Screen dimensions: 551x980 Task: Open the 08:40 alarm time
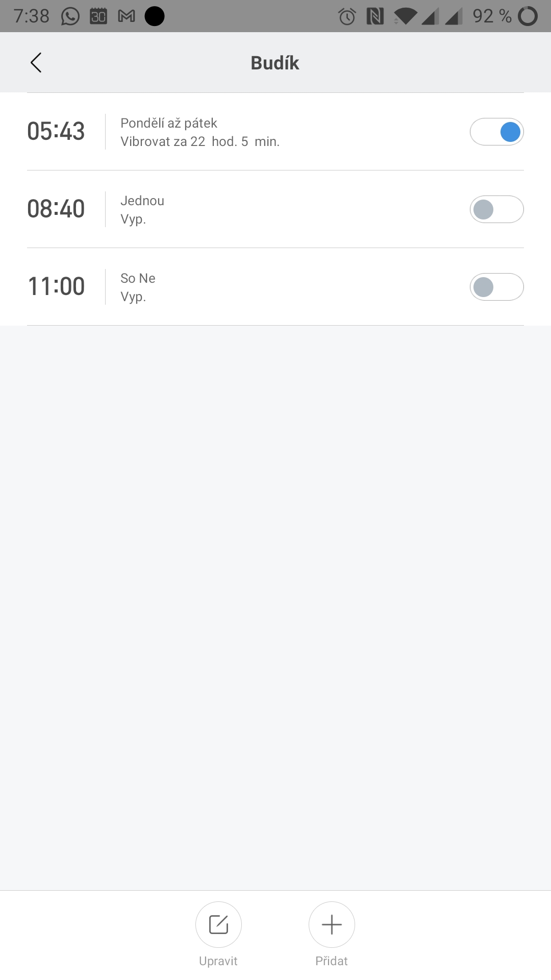(x=56, y=209)
